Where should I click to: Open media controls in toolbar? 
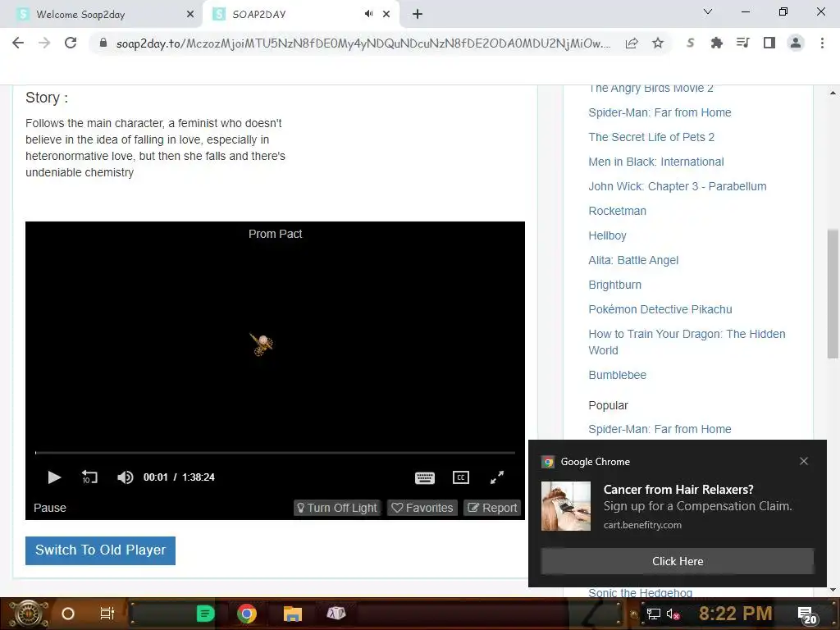pos(742,43)
